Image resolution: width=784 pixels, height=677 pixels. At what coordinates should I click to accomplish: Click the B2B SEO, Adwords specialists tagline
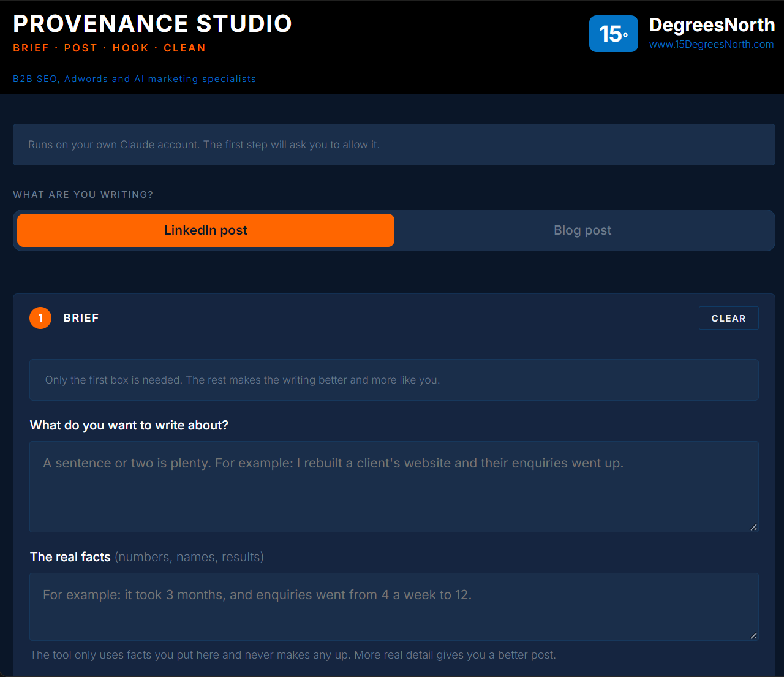134,79
